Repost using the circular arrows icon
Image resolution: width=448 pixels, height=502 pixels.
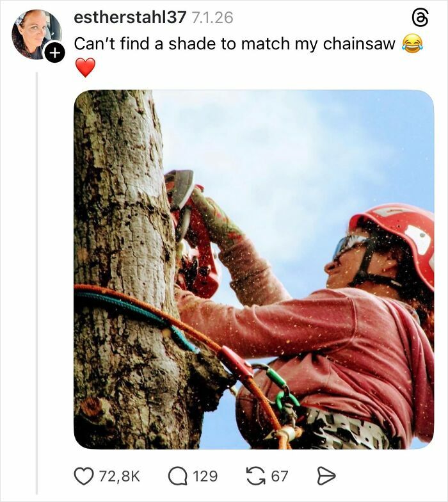(x=256, y=476)
